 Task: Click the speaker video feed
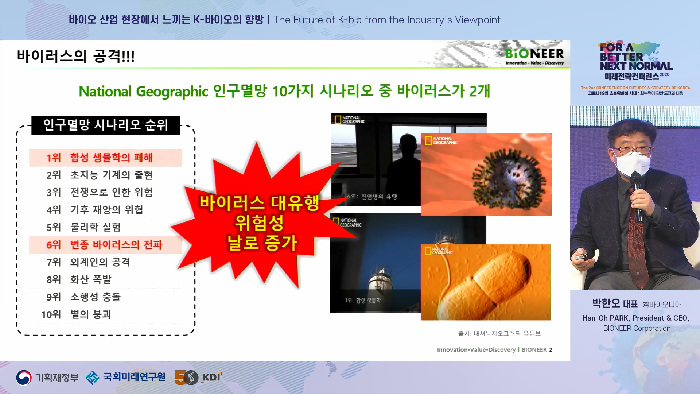pyautogui.click(x=635, y=198)
